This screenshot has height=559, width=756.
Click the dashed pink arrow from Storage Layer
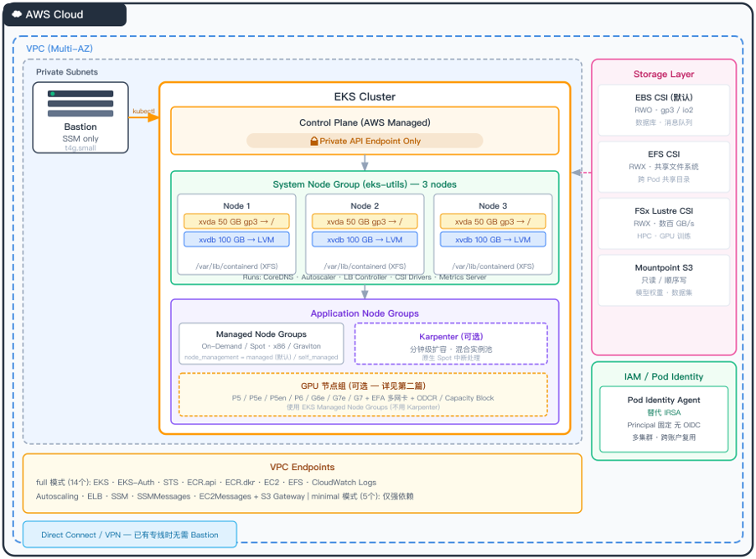(582, 173)
